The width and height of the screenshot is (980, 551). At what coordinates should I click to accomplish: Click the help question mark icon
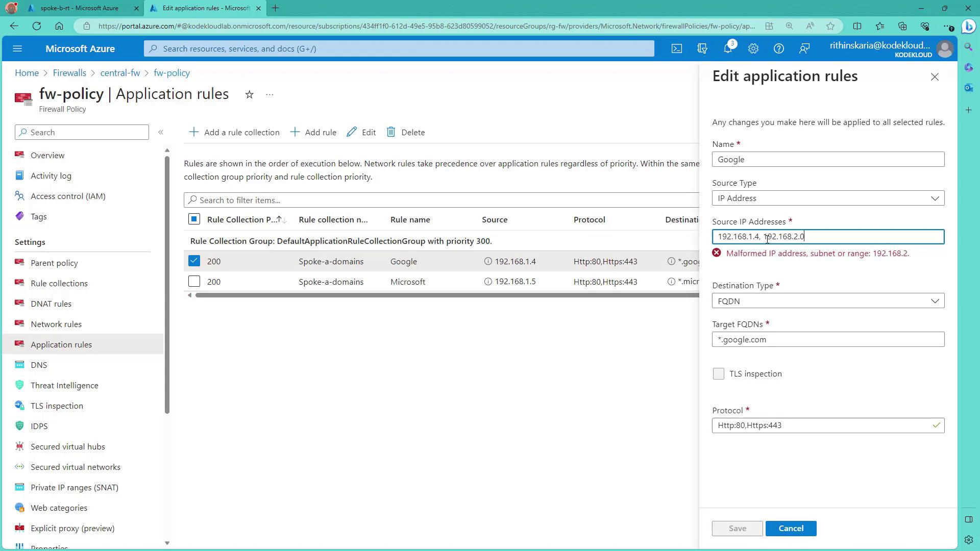(x=779, y=48)
